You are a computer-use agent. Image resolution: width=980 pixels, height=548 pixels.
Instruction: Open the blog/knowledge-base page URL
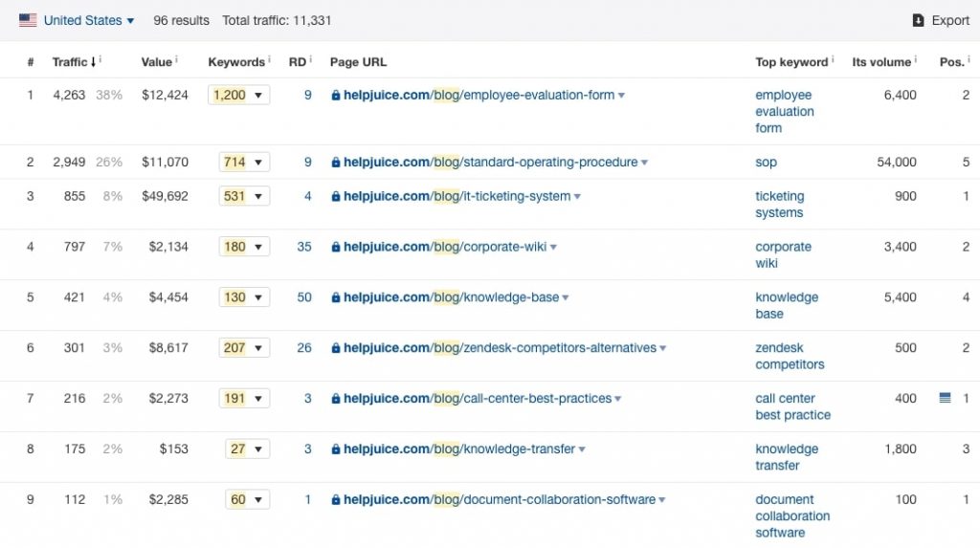452,297
